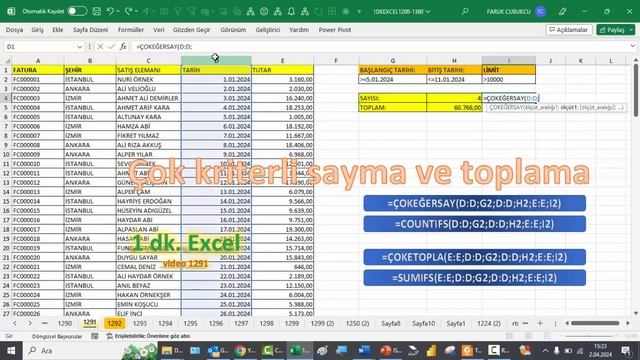Switch to sheet tab 1299 (2)
This screenshot has height=360, width=640.
(322, 323)
